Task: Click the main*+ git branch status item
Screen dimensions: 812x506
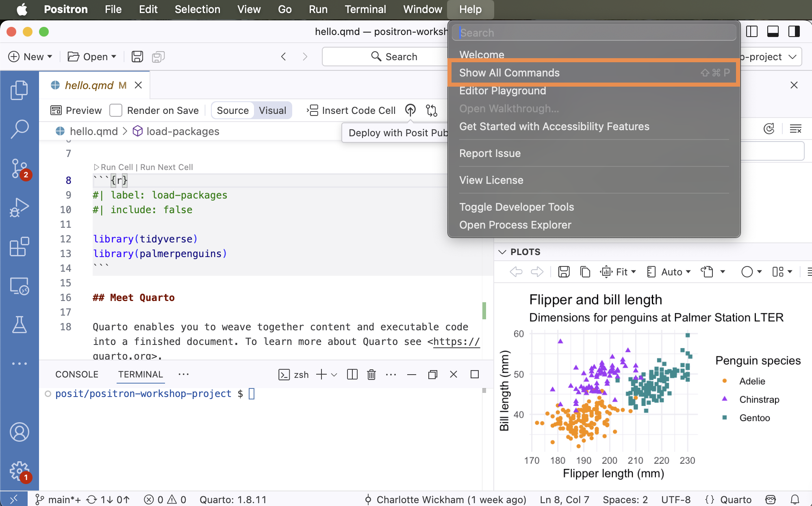Action: point(58,499)
